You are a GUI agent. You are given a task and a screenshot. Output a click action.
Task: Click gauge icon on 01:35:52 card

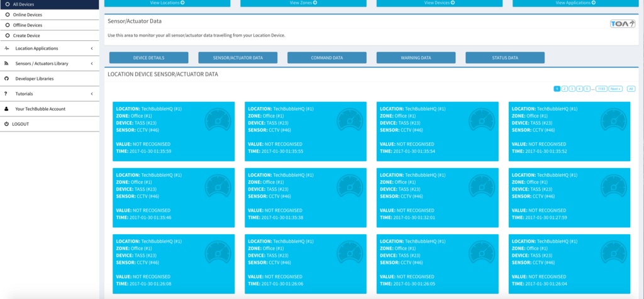(614, 120)
